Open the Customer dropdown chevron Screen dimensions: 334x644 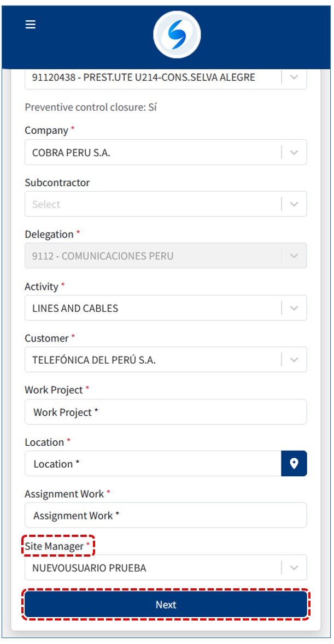(294, 360)
